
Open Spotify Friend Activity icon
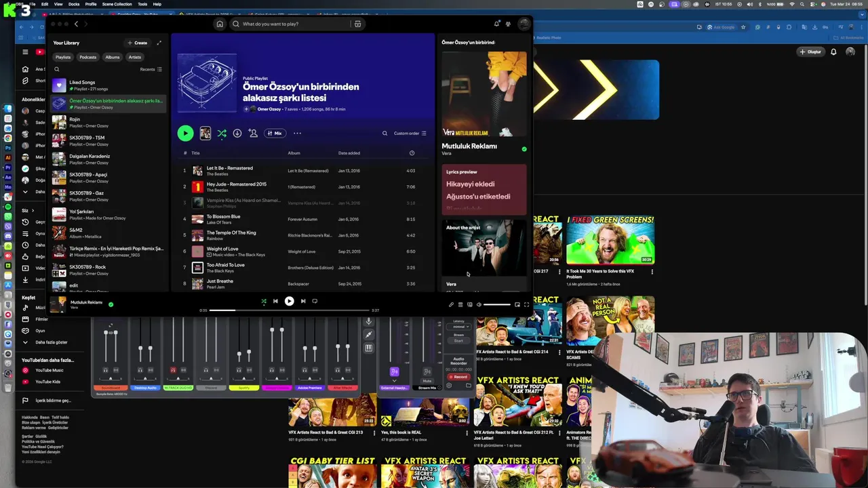click(x=508, y=24)
